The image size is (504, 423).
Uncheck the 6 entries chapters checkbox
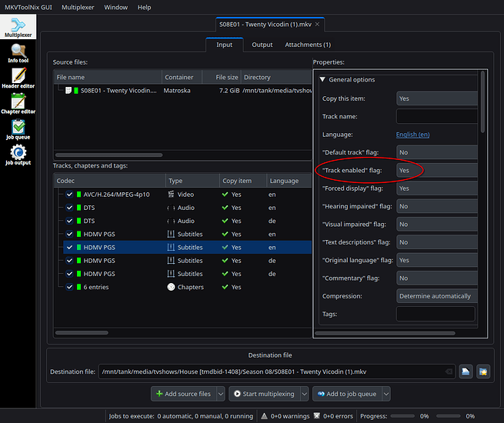coord(69,287)
